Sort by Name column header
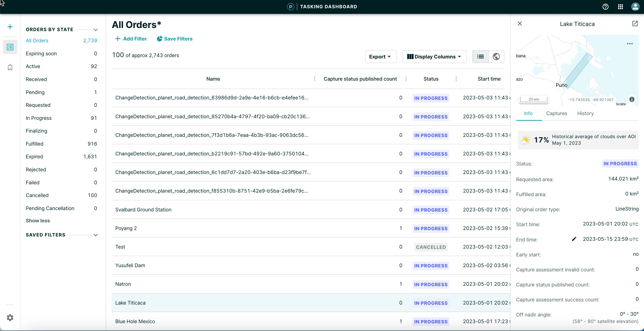 (x=213, y=79)
